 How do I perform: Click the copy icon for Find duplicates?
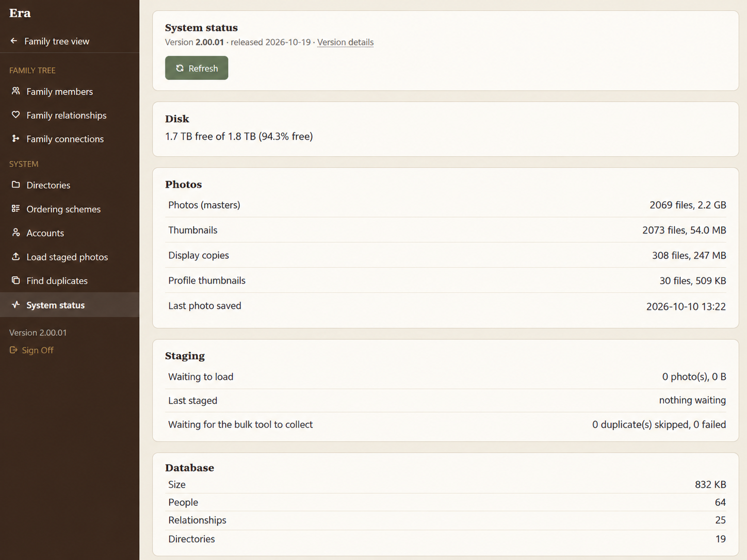pos(16,281)
